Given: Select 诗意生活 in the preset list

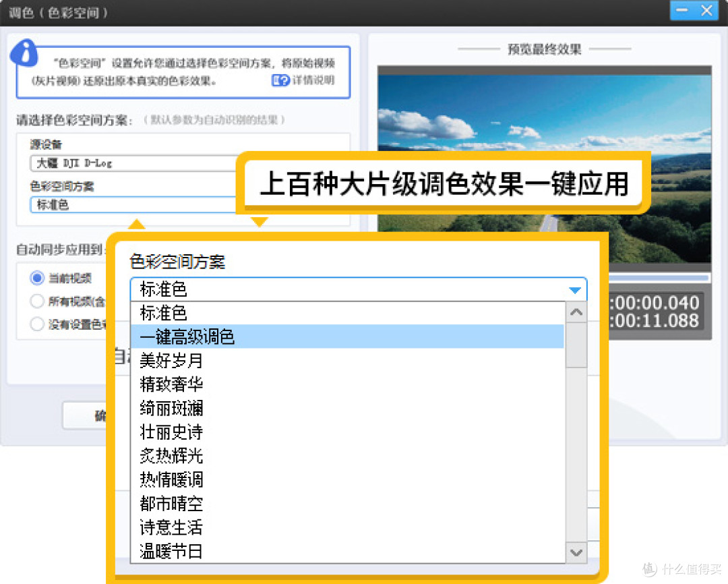Looking at the screenshot, I should 348,527.
